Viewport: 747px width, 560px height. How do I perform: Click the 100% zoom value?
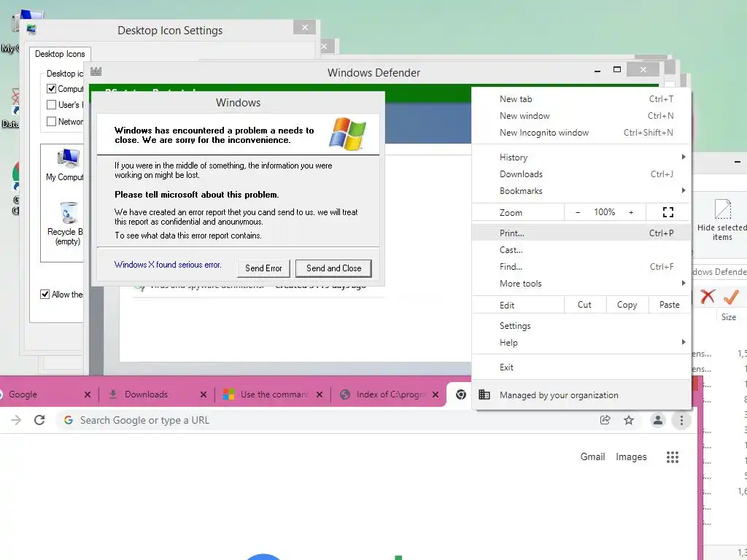click(604, 212)
